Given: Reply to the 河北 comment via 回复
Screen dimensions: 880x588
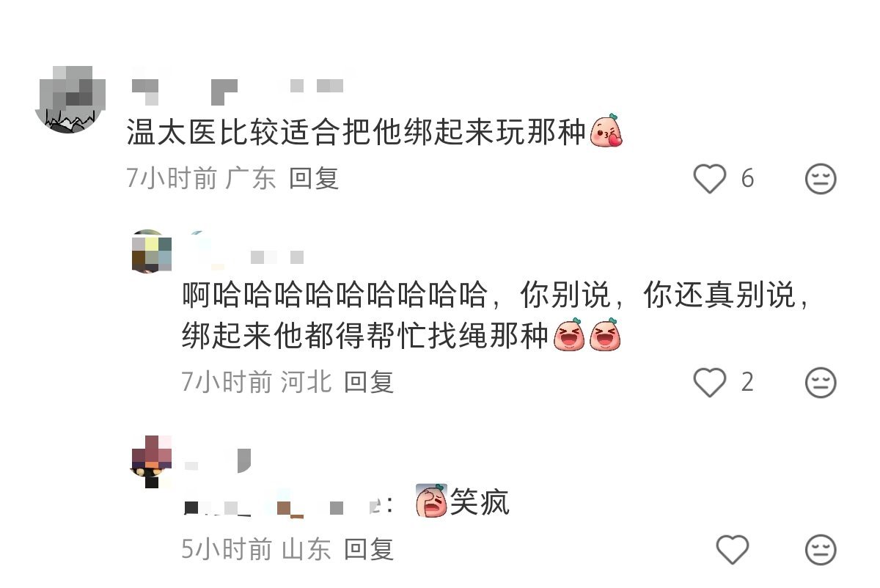Looking at the screenshot, I should [369, 382].
